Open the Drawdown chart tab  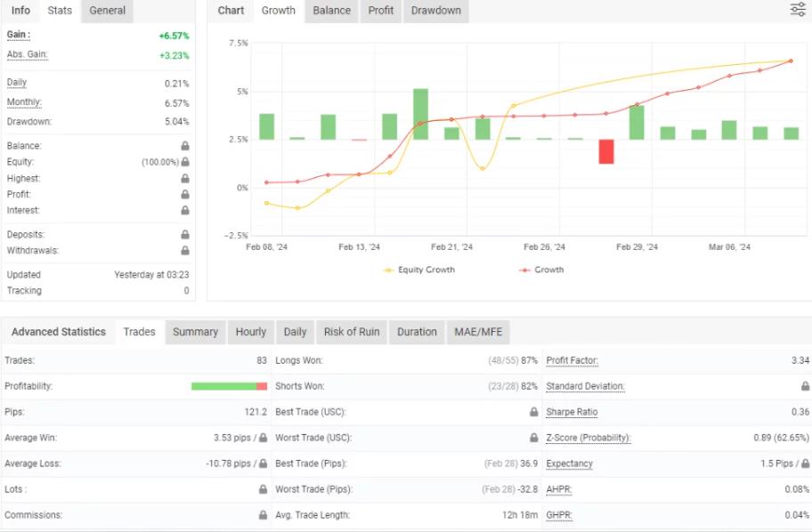(x=436, y=11)
